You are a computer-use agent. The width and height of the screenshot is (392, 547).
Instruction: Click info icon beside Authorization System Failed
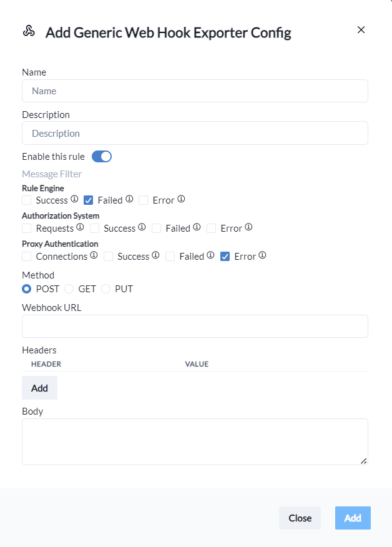(x=197, y=228)
